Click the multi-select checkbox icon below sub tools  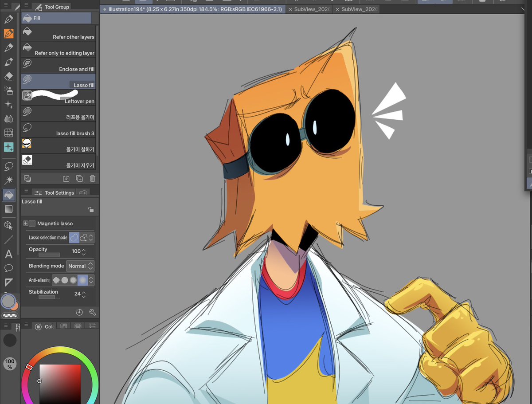coord(27,178)
